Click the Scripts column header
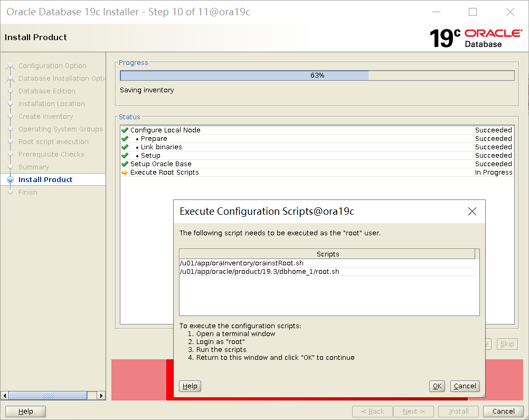This screenshot has width=529, height=420. pos(327,254)
